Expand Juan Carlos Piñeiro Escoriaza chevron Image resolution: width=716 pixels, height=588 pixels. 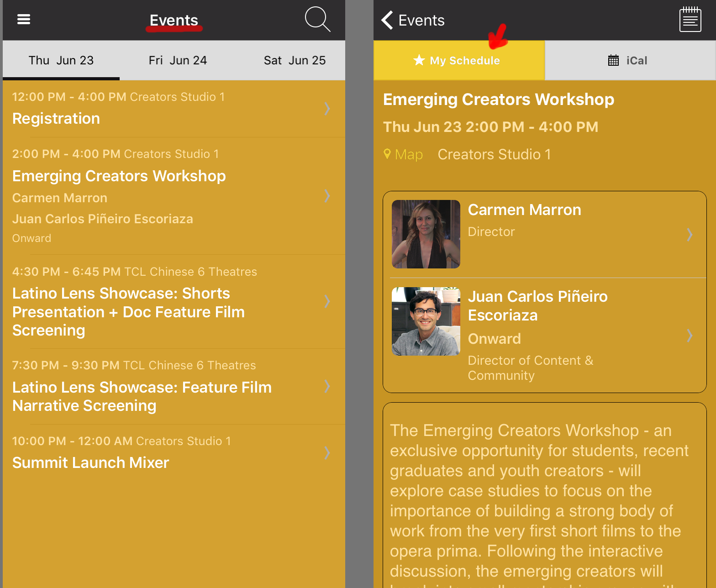coord(690,336)
